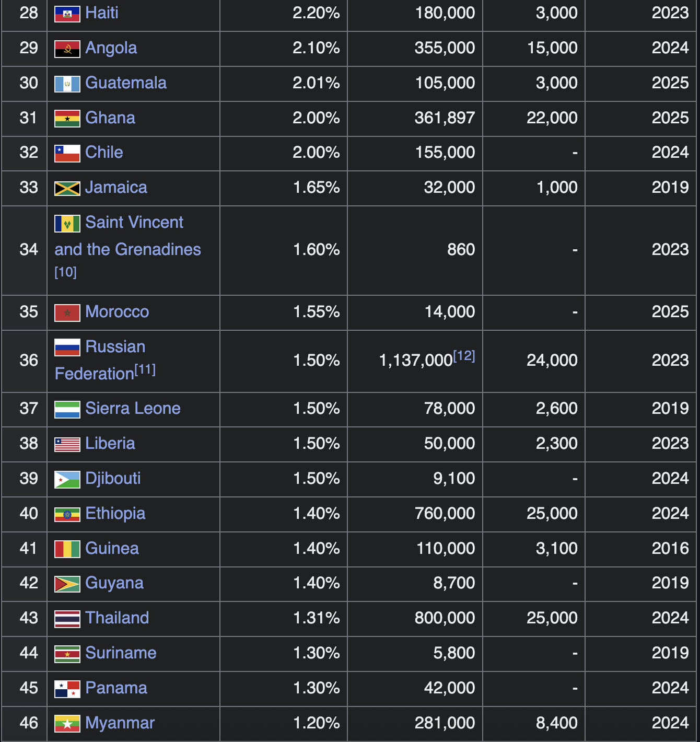Click the Jamaica flag icon

[x=67, y=188]
